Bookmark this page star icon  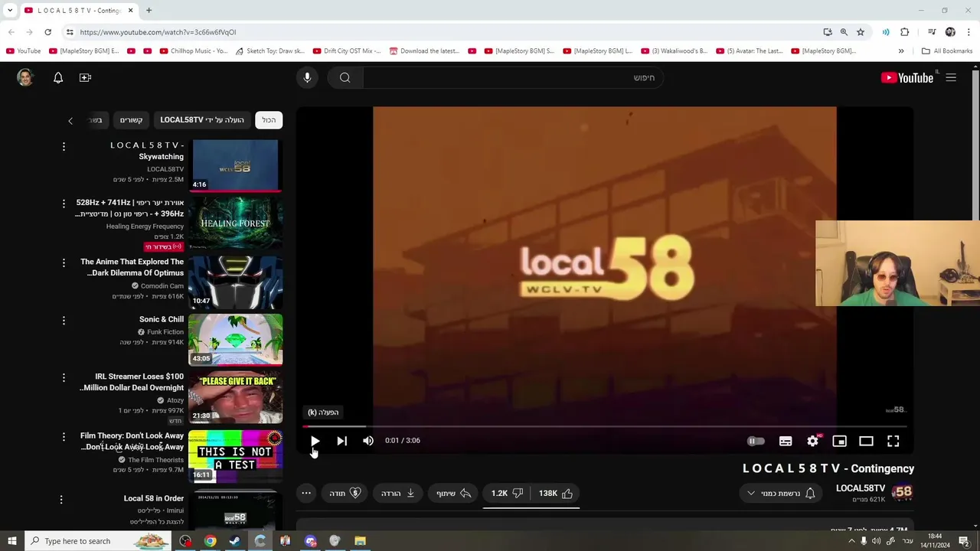click(x=861, y=32)
